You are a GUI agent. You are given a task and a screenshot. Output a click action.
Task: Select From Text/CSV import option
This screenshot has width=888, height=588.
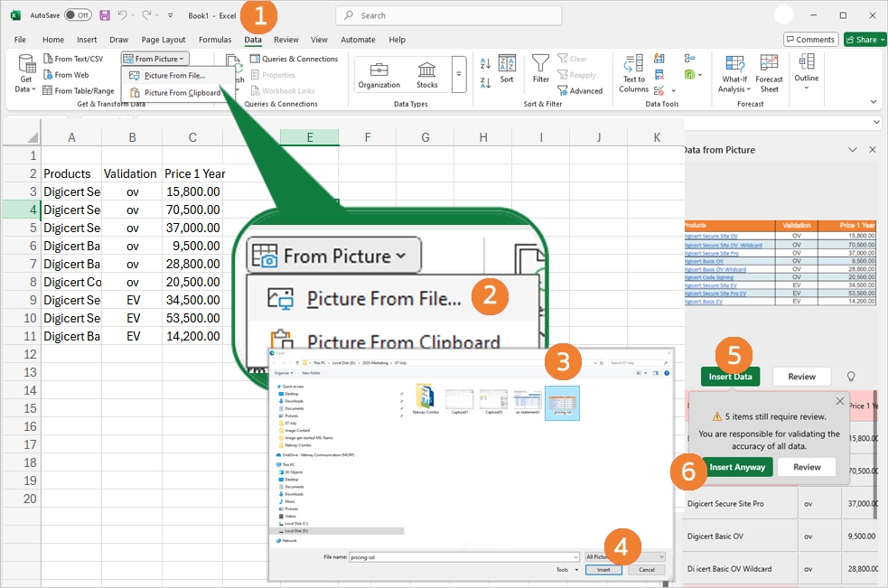point(73,59)
